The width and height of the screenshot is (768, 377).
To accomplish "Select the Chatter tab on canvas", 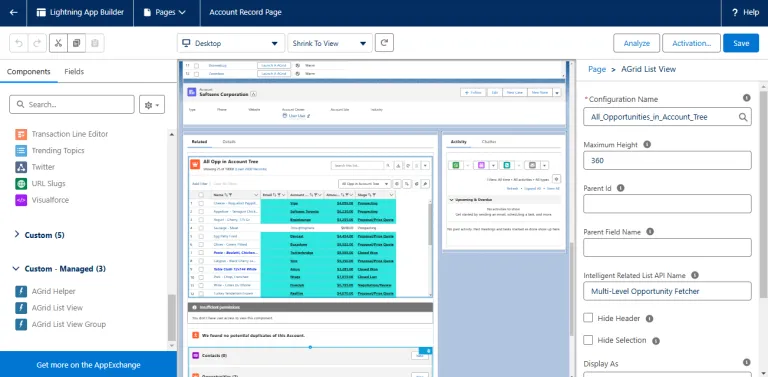I will point(488,141).
